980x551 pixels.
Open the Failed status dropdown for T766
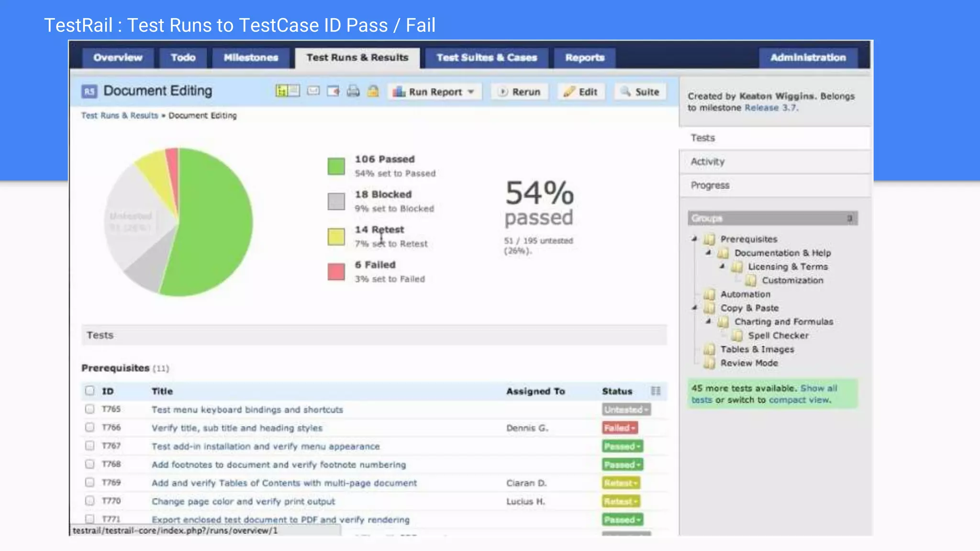pos(620,428)
